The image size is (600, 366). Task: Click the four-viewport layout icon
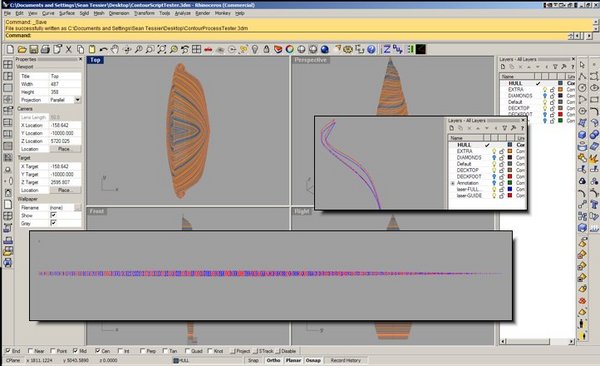(x=197, y=49)
